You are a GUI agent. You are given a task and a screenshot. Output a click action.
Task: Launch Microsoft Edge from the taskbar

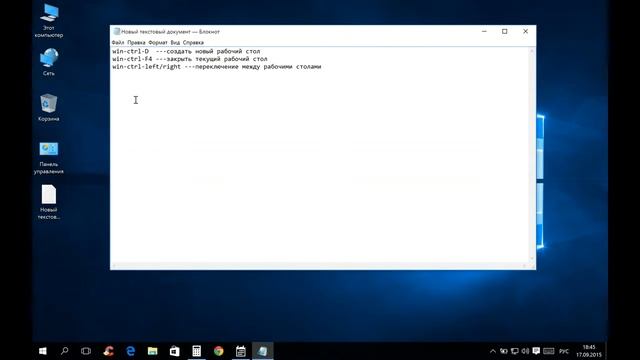[131, 351]
